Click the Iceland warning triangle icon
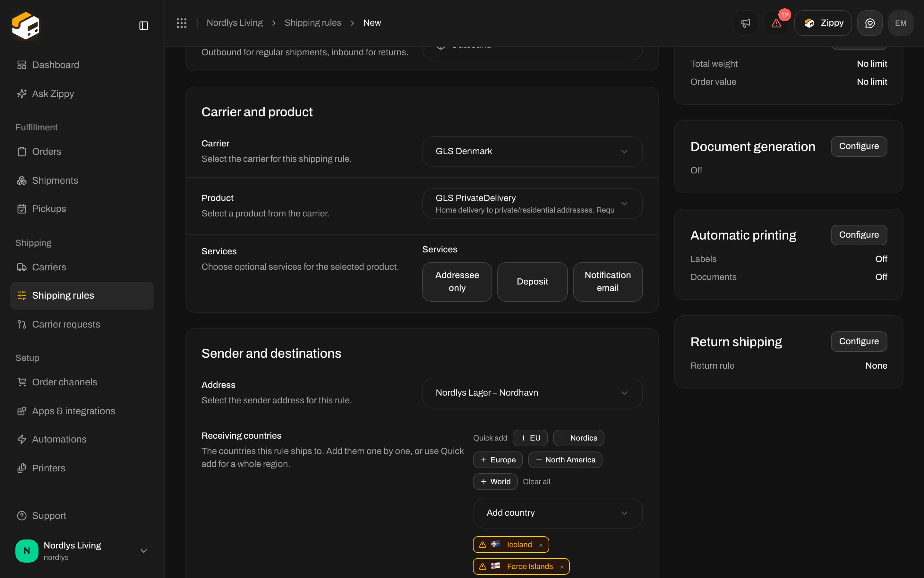Image resolution: width=924 pixels, height=578 pixels. point(483,545)
